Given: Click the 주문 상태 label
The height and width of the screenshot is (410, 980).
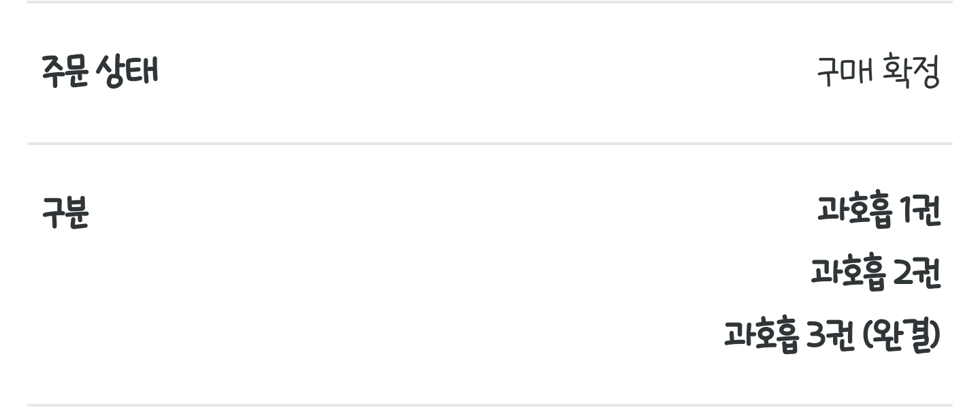Looking at the screenshot, I should coord(99,71).
